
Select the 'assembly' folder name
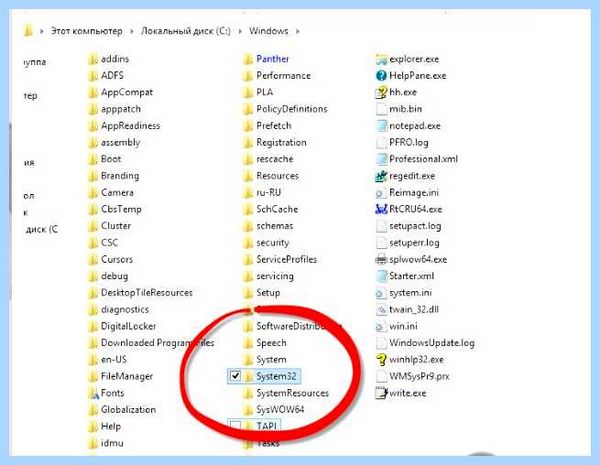pos(121,142)
